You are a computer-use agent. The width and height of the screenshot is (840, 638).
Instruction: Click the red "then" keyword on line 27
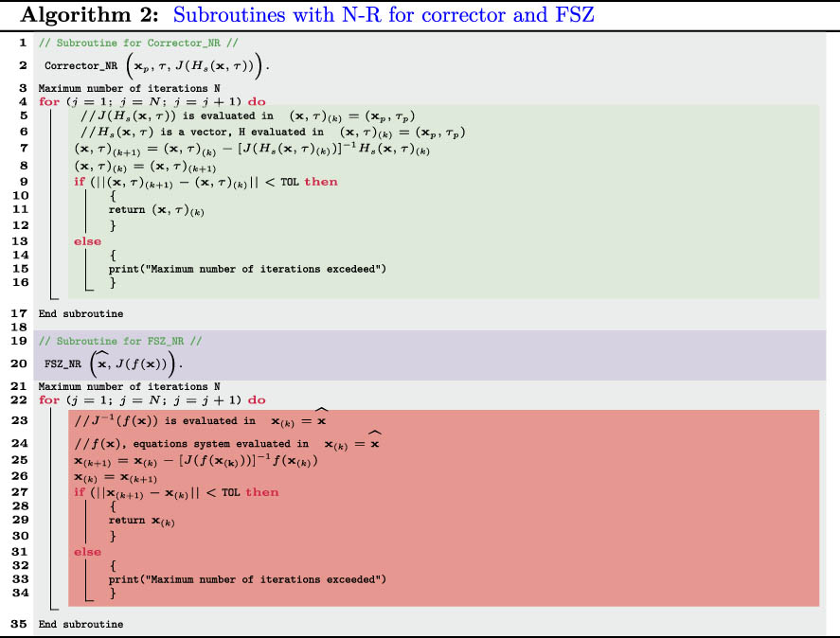pyautogui.click(x=262, y=492)
